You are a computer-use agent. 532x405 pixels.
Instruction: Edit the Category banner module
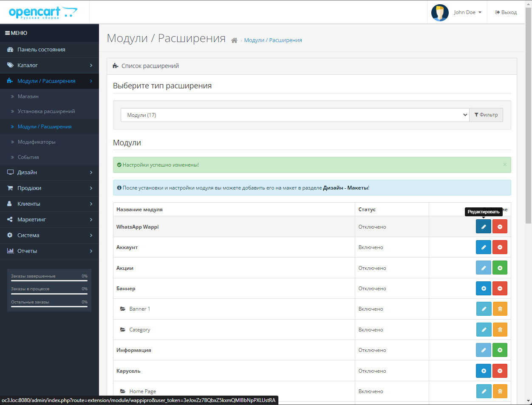tap(483, 330)
